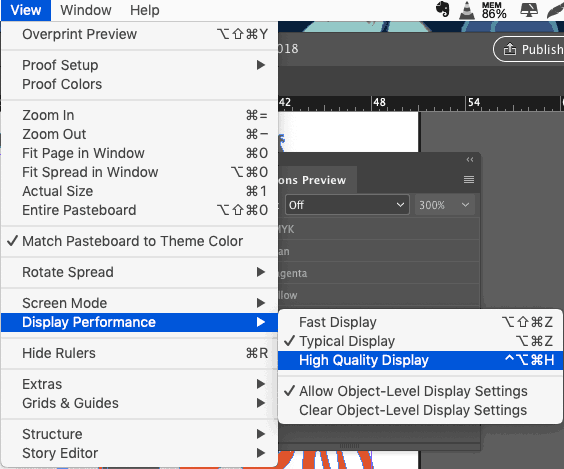Select Proof Colors menu item

(139, 84)
